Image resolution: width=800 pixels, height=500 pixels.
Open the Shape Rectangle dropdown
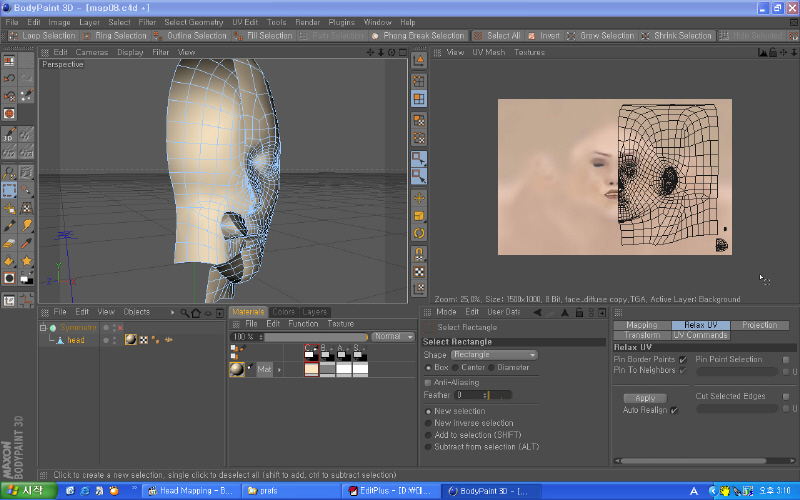coord(494,355)
